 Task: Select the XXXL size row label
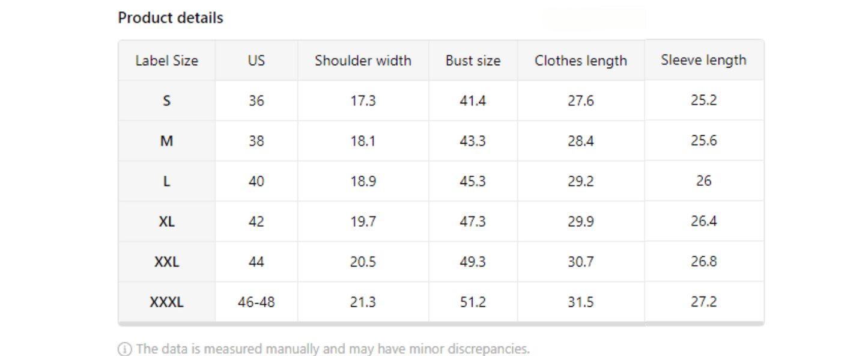[166, 302]
